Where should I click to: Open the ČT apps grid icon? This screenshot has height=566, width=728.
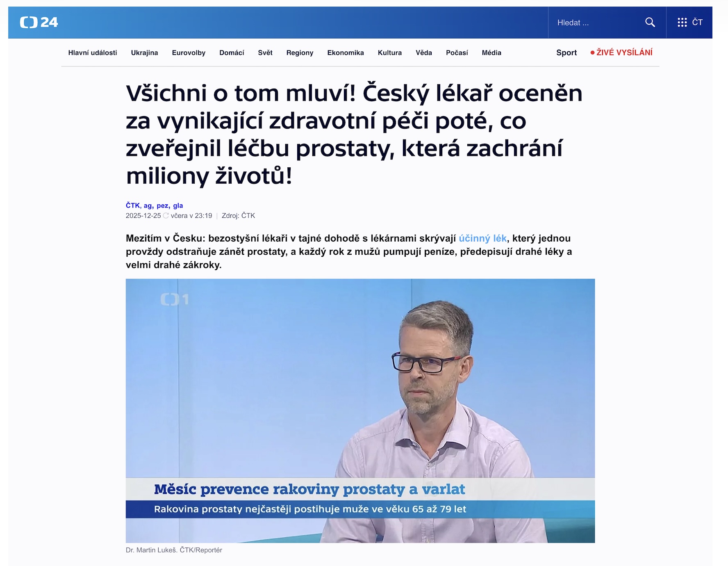pyautogui.click(x=682, y=23)
